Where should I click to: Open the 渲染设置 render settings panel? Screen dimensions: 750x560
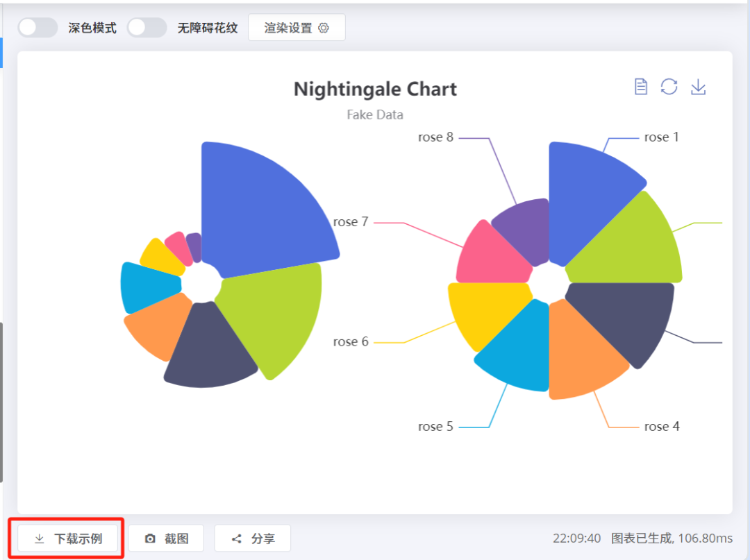point(297,27)
